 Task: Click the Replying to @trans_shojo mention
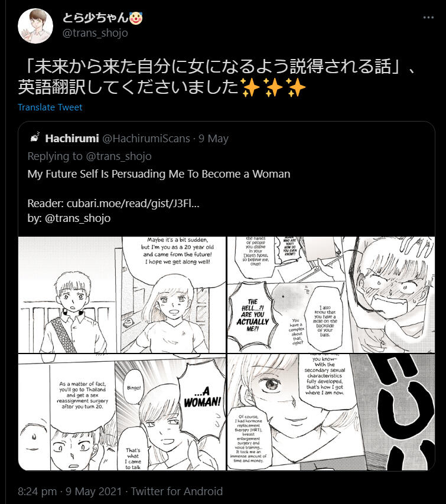[119, 156]
